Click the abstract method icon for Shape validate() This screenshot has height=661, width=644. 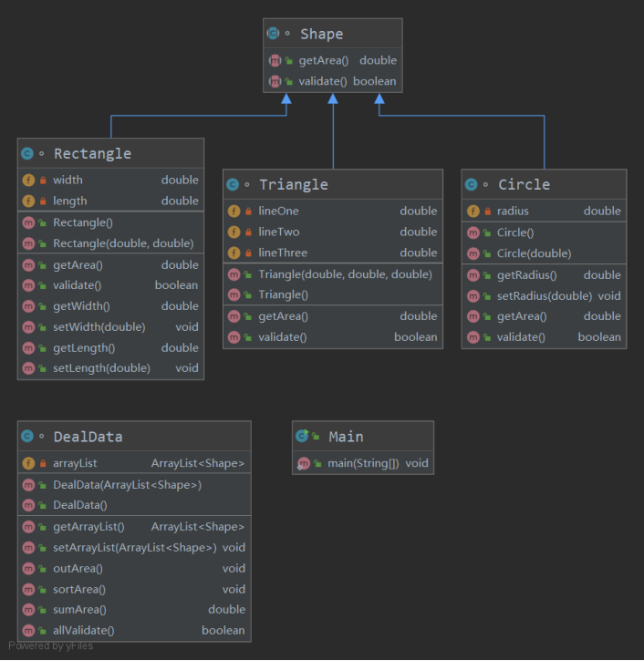point(275,81)
